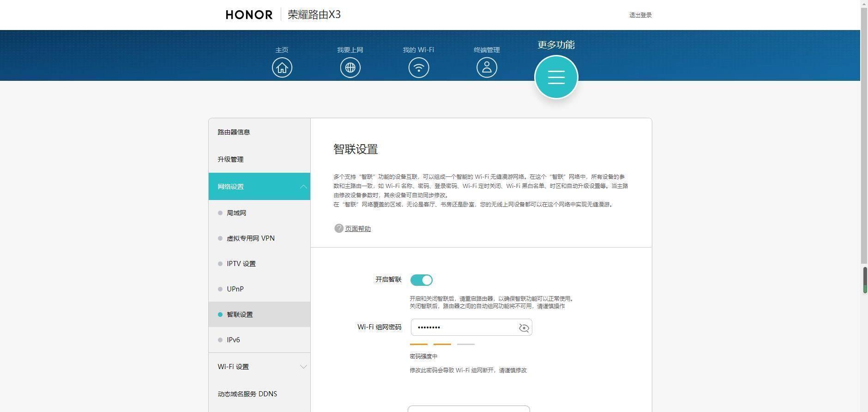This screenshot has width=868, height=412.
Task: Select 局域网 in the sidebar
Action: (x=236, y=213)
